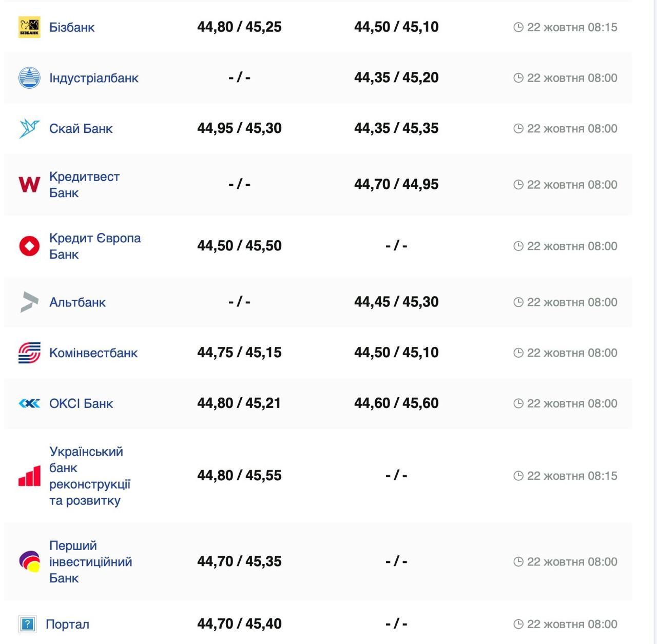Open the Бізбанк link

pos(72,27)
